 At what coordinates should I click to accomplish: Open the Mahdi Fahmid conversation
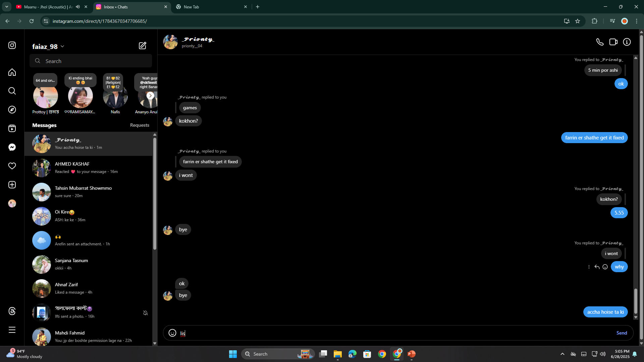click(x=89, y=336)
